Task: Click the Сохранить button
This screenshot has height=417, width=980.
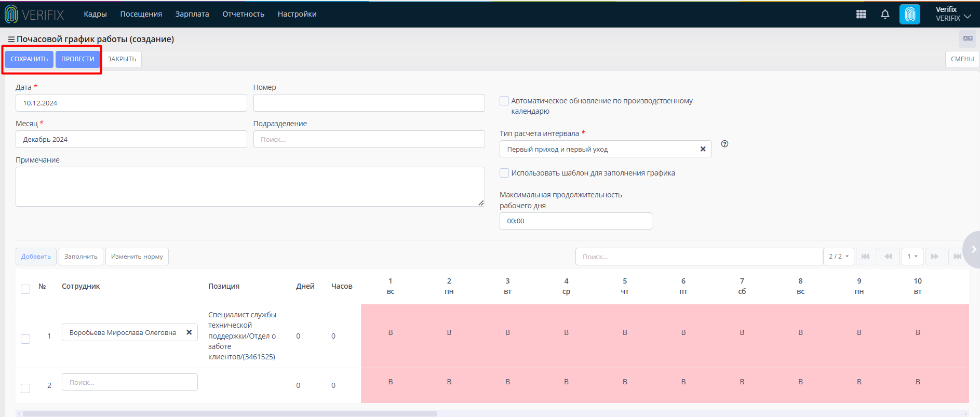Action: coord(29,59)
